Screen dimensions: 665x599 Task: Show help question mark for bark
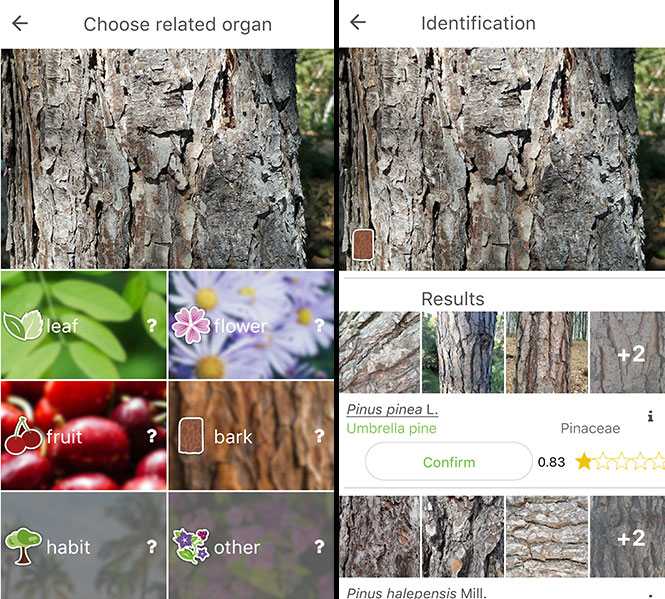[319, 436]
